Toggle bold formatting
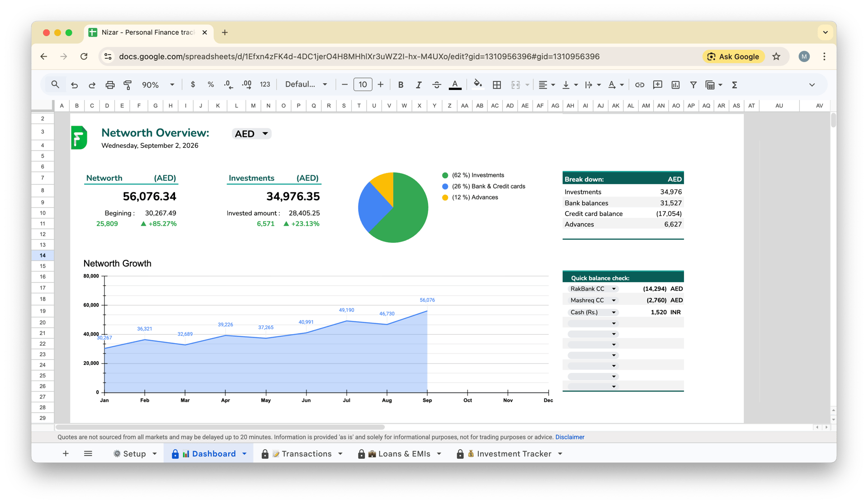Image resolution: width=868 pixels, height=504 pixels. (401, 85)
